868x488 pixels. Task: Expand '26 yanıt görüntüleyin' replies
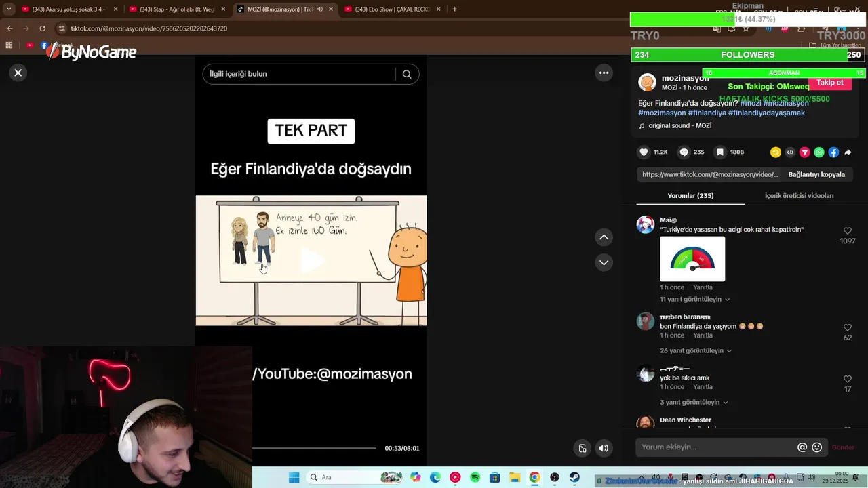[x=696, y=350]
